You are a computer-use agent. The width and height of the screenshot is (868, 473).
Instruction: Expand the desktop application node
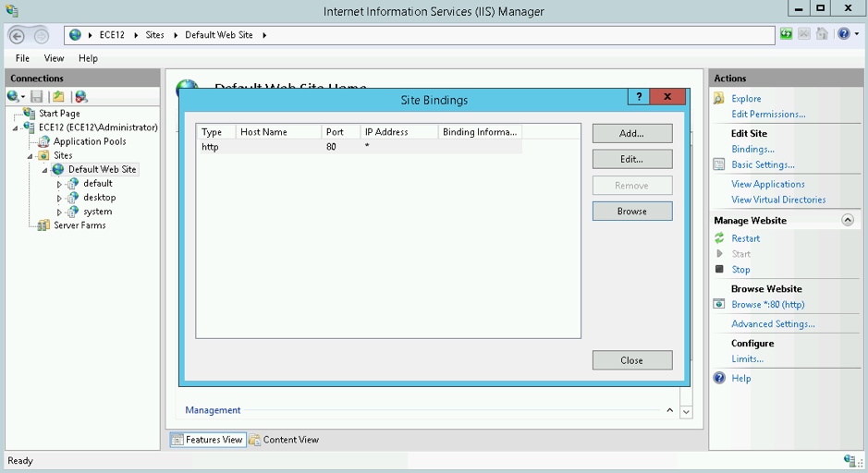(x=59, y=198)
